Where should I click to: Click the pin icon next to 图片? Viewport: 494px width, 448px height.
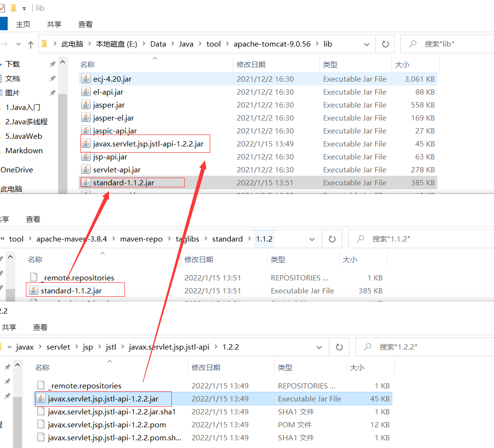tap(53, 93)
